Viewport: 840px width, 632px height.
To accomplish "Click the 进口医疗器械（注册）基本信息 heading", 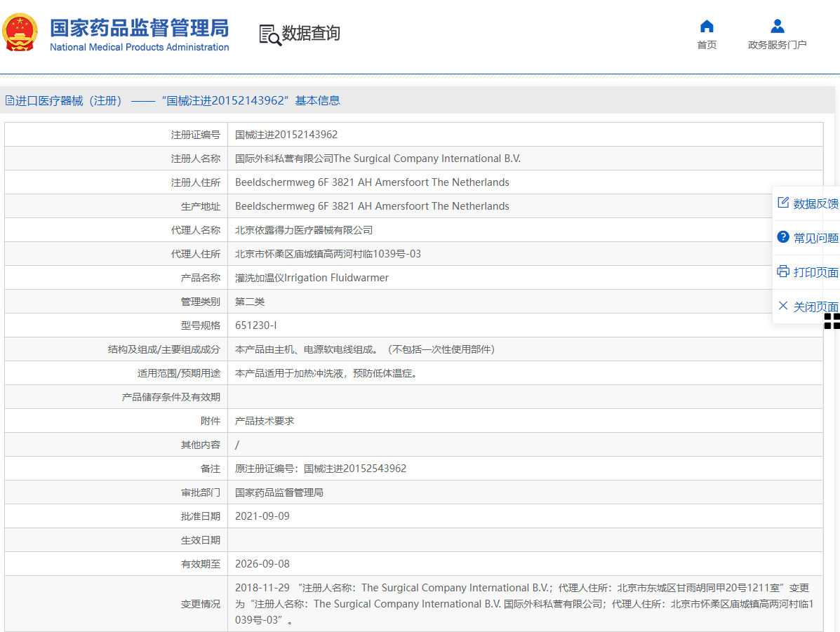I will [178, 101].
